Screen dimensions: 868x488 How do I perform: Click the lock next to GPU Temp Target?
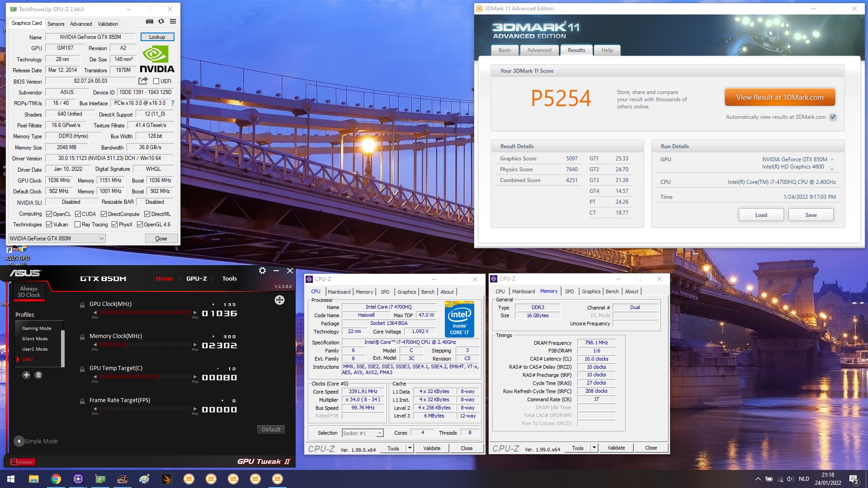coord(82,369)
